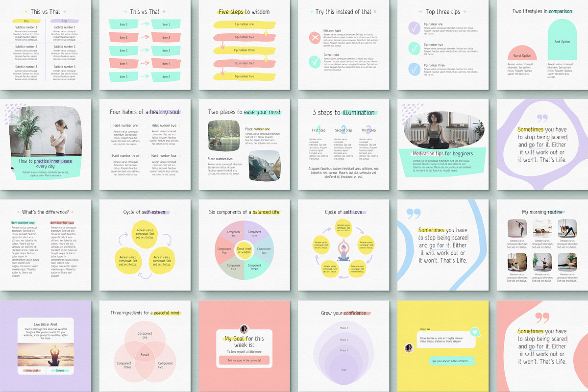Click the pink 'Component six' donut segment
Image resolution: width=588 pixels, height=392 pixels.
[233, 234]
